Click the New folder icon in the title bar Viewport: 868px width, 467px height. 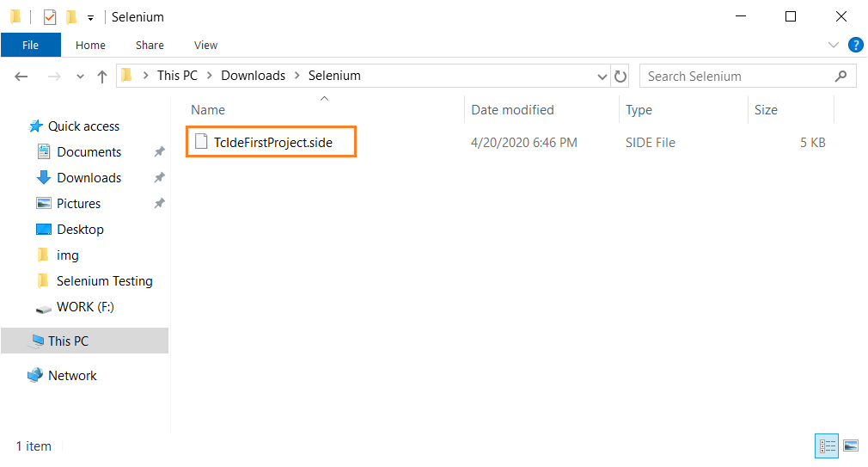tap(70, 17)
